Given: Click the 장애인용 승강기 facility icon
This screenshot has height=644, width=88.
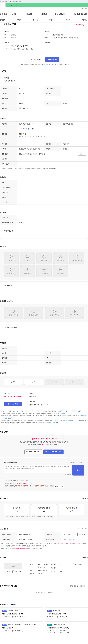Looking at the screenshot, I should (34, 313).
